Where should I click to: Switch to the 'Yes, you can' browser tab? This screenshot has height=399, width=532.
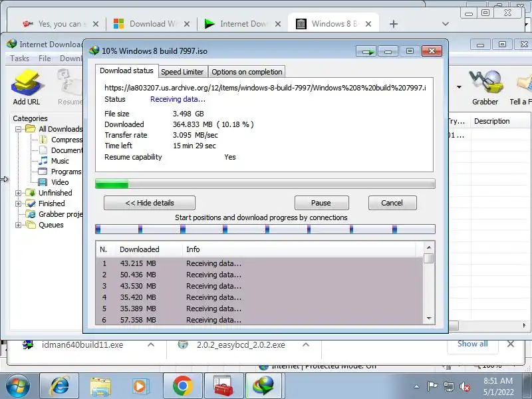(59, 24)
